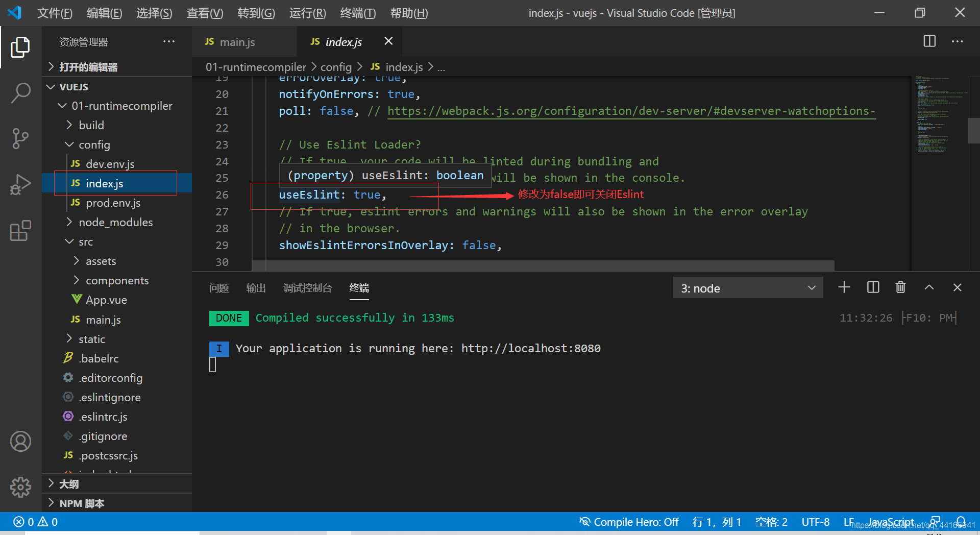This screenshot has height=535, width=980.
Task: Click the editor minimap
Action: [x=939, y=115]
